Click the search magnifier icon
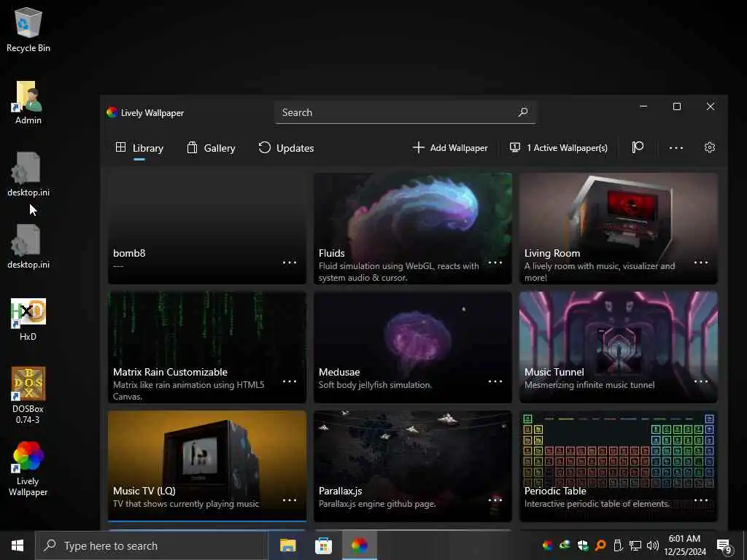 click(523, 112)
